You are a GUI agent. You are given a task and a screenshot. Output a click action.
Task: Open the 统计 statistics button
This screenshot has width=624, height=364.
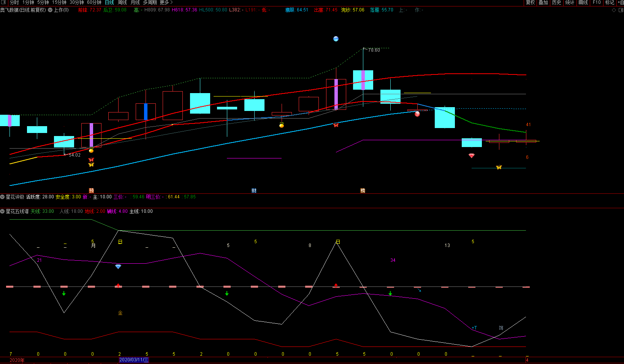tap(570, 2)
